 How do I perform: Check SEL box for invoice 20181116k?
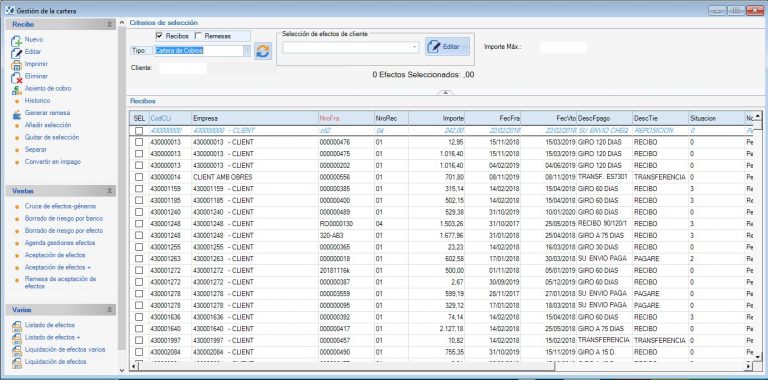tap(139, 270)
